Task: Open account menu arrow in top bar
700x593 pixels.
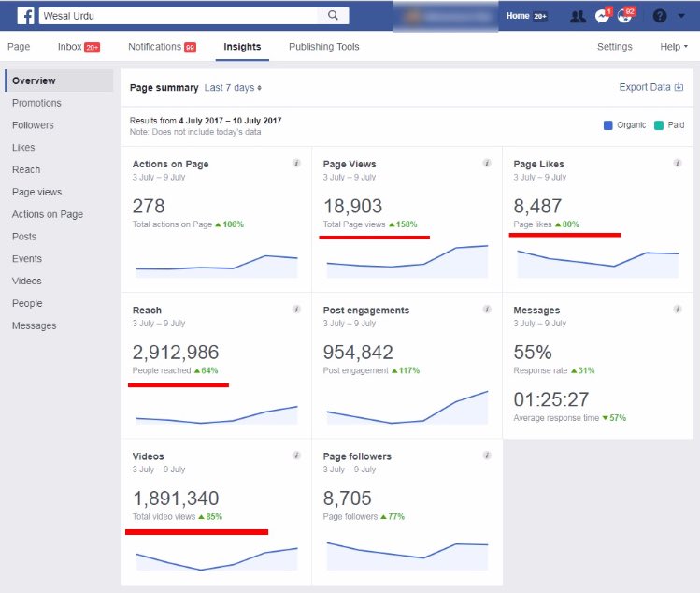Action: 681,16
